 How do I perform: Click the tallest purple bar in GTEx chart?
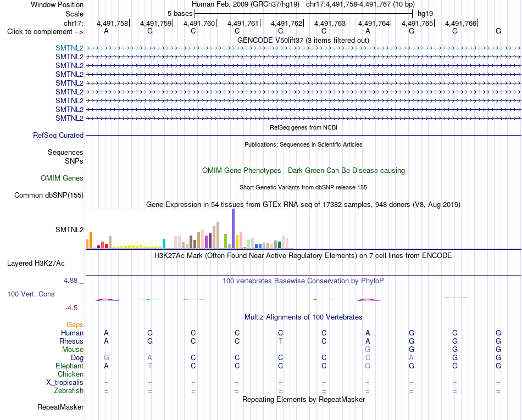tap(233, 228)
